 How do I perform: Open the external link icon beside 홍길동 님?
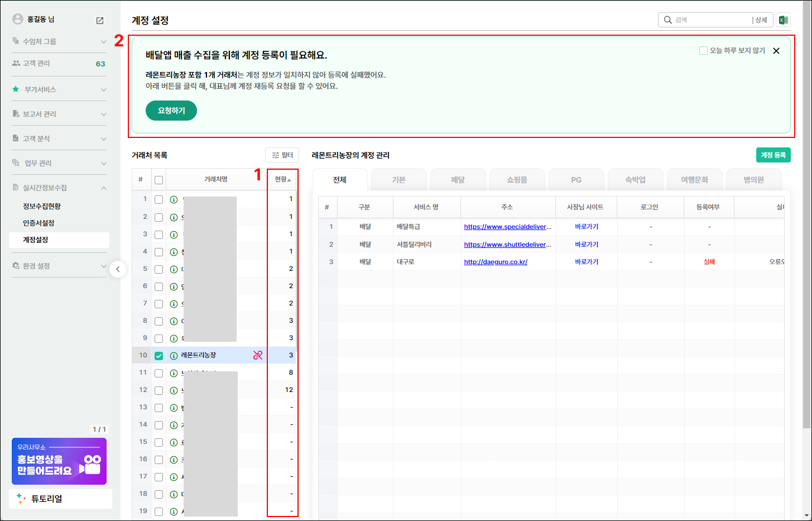pos(100,21)
